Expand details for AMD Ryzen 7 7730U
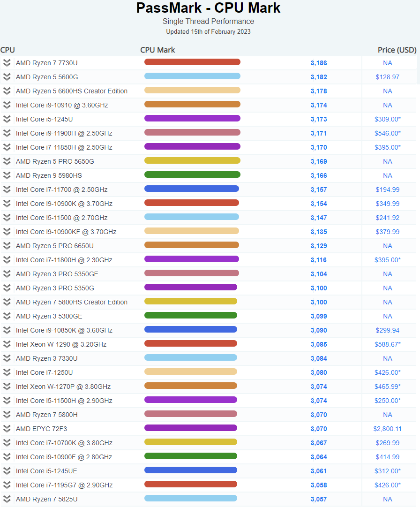 coord(7,63)
